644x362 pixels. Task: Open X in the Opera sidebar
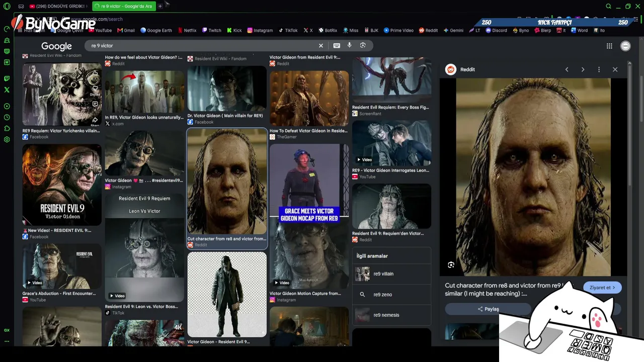[7, 89]
